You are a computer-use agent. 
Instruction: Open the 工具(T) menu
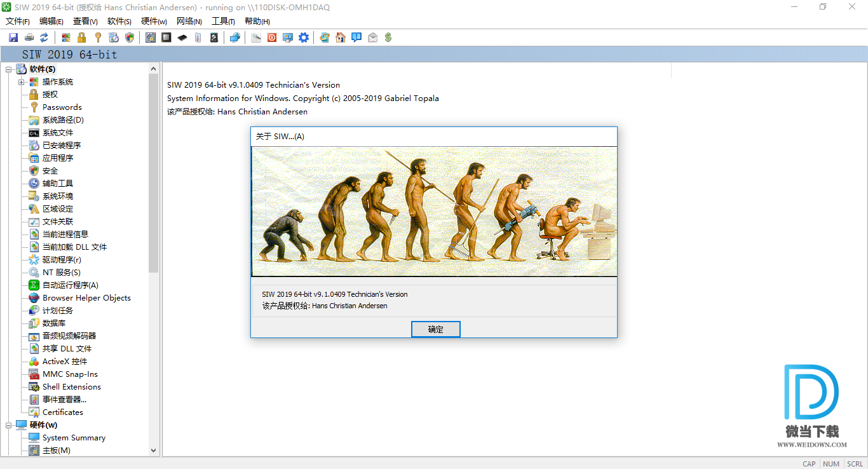pyautogui.click(x=223, y=21)
